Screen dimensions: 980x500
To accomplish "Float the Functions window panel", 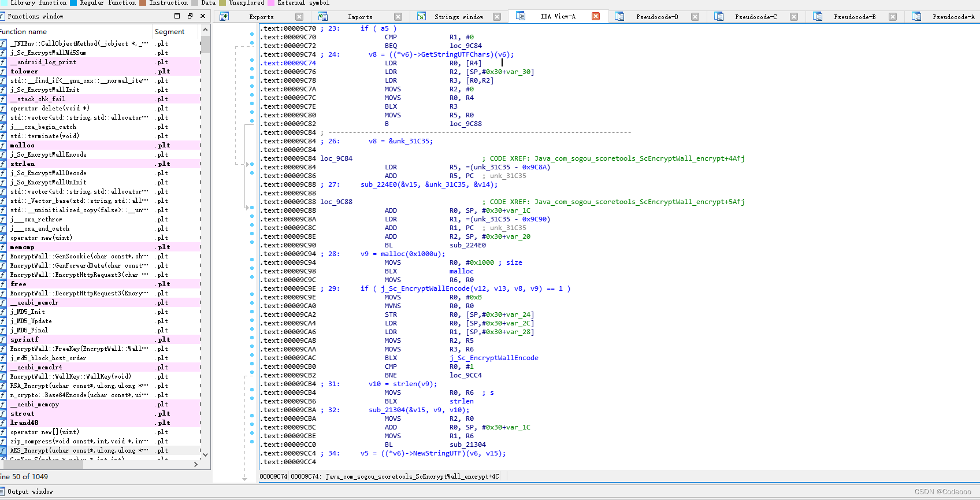I will tap(190, 16).
